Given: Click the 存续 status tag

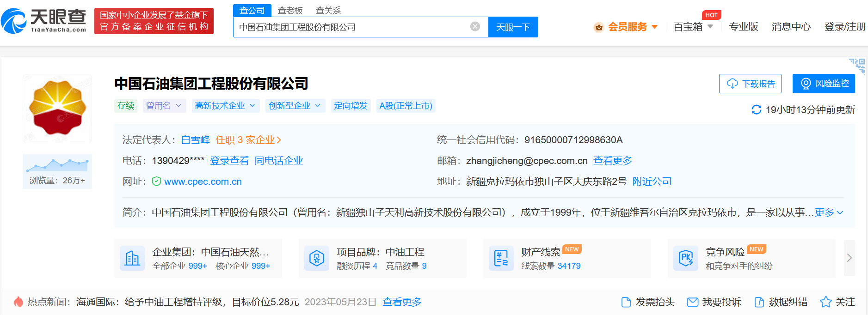Looking at the screenshot, I should 126,106.
